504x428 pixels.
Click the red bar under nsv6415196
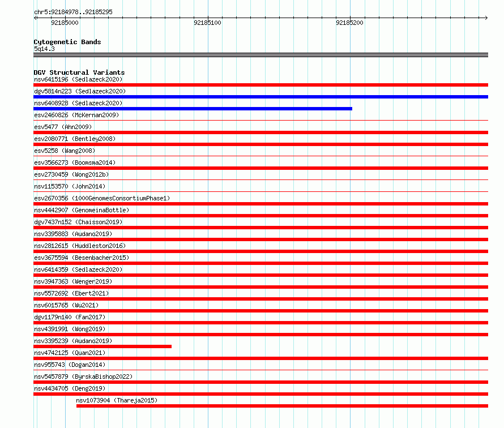260,85
